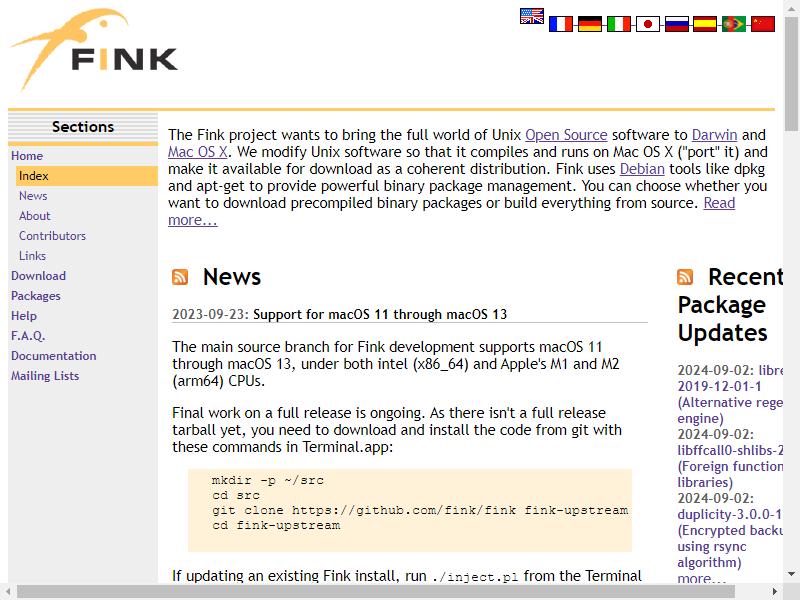The image size is (800, 600).
Task: Select Index in the sidebar
Action: click(87, 176)
